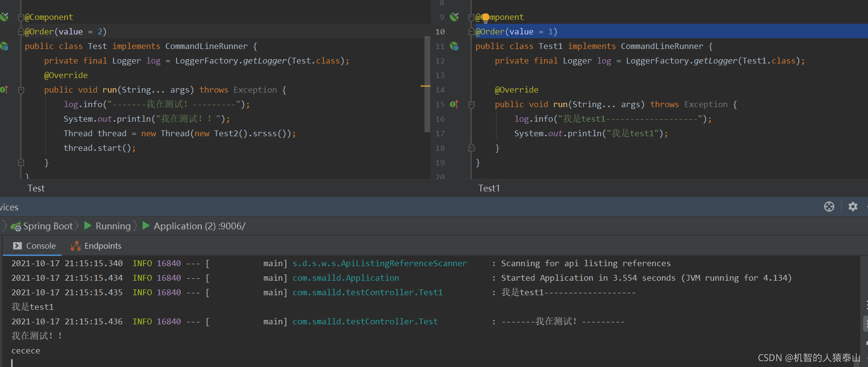Click the Spring bean gutter icon on line 9 of Test1
Image resolution: width=868 pixels, height=367 pixels.
(x=454, y=17)
